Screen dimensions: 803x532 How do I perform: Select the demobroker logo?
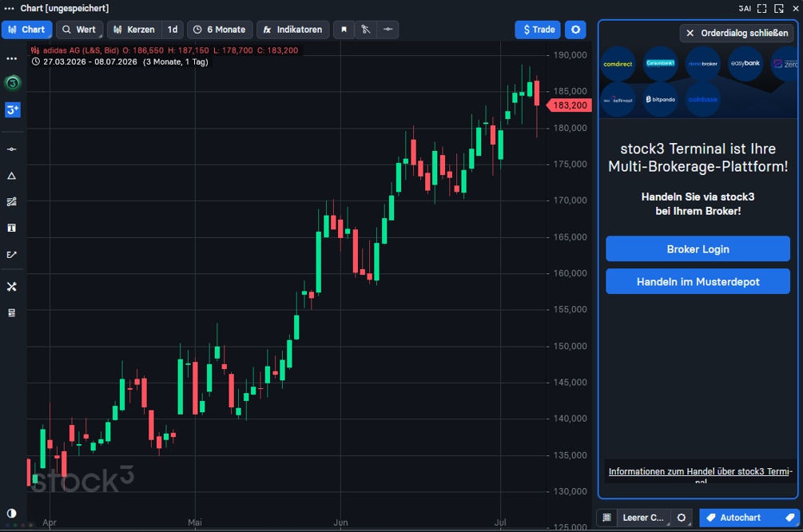702,63
